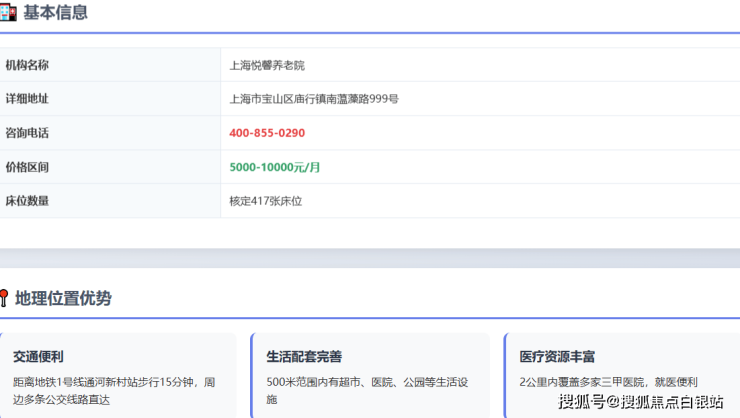The width and height of the screenshot is (740, 418).
Task: Click the 地理位置优势 section heading
Action: (x=63, y=298)
